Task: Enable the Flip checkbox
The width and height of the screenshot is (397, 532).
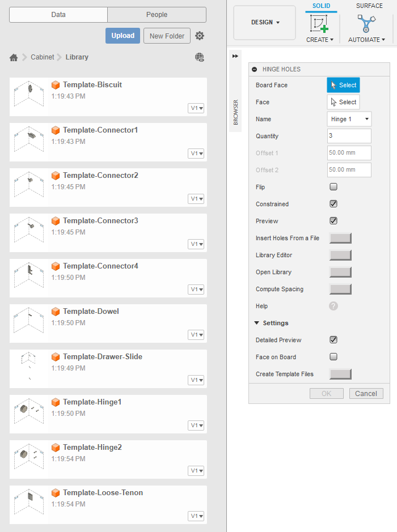Action: pyautogui.click(x=333, y=187)
